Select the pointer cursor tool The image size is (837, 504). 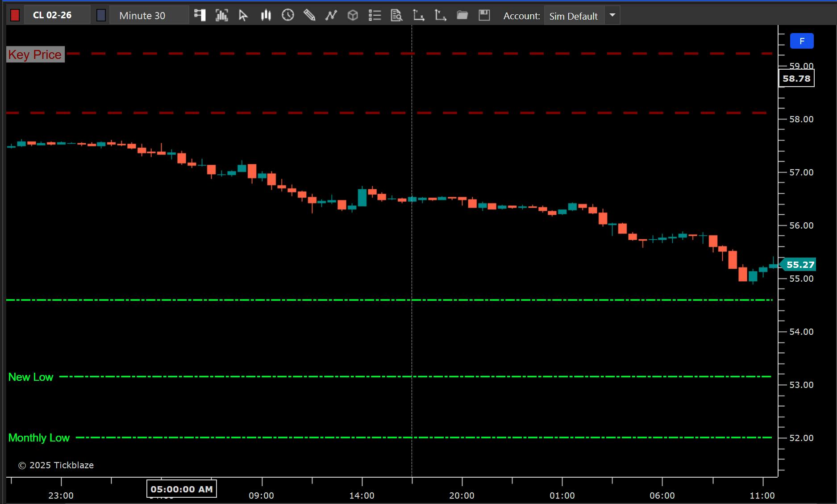click(x=244, y=15)
